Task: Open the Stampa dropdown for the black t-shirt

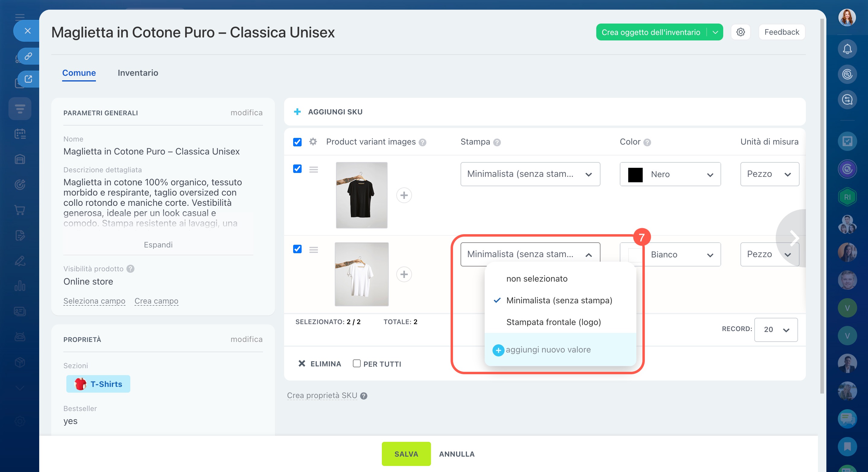Action: (x=530, y=174)
